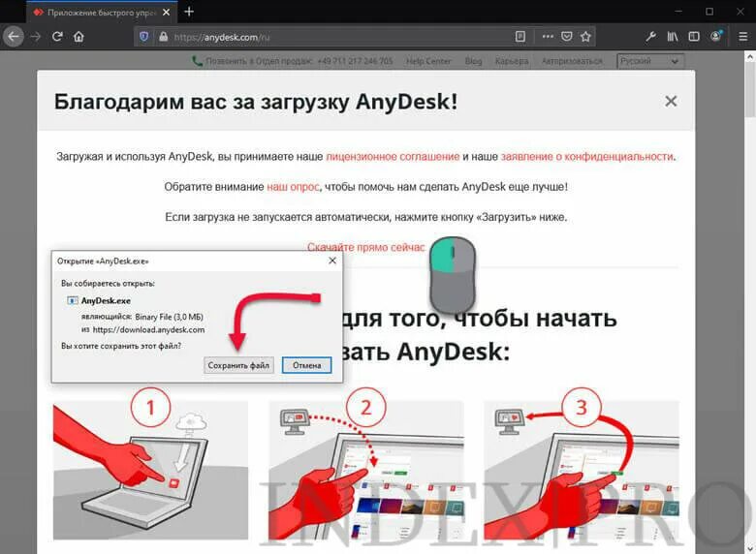756x554 pixels.
Task: Open the Firefox hamburger menu
Action: [743, 37]
